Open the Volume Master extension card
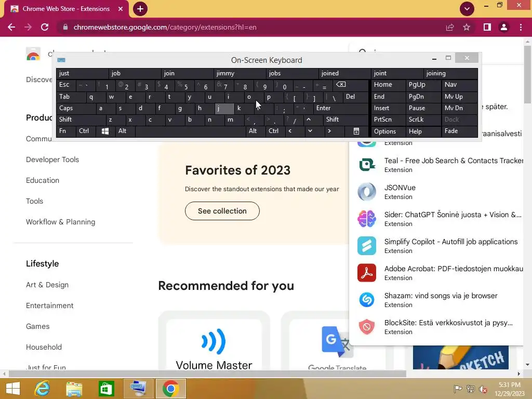Image resolution: width=532 pixels, height=399 pixels. coord(214,341)
